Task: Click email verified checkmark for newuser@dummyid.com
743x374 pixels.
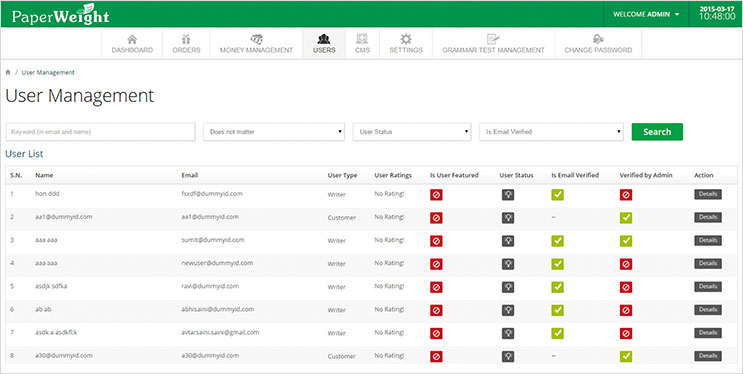Action: [558, 264]
